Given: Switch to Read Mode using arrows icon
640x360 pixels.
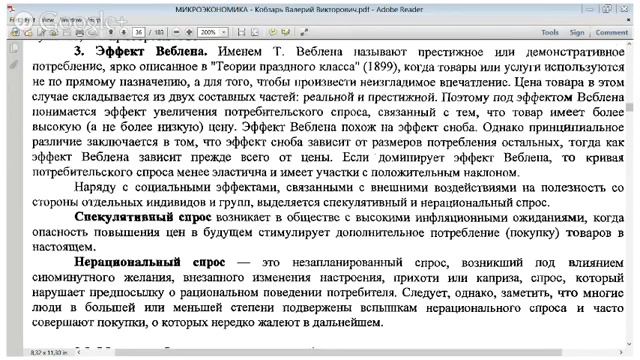Looking at the screenshot, I should coord(304,32).
